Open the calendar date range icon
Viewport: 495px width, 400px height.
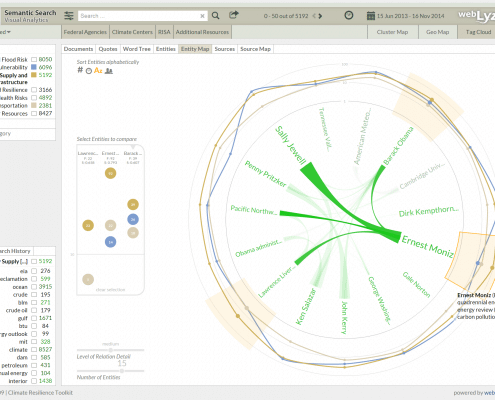point(371,16)
